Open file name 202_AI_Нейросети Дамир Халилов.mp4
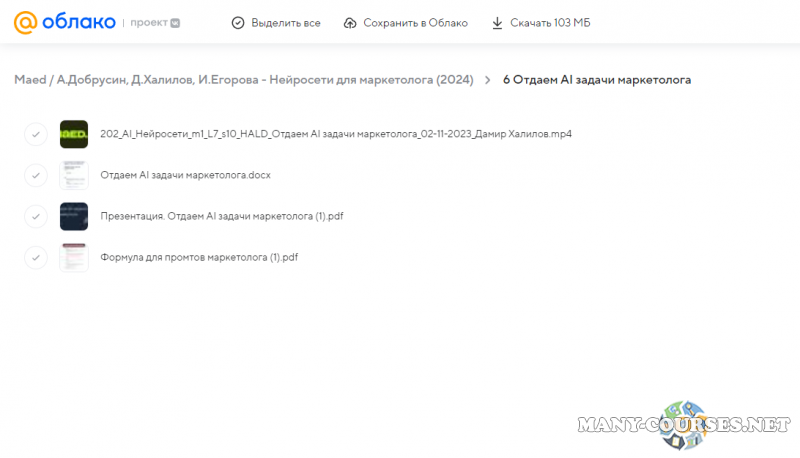 [x=335, y=134]
